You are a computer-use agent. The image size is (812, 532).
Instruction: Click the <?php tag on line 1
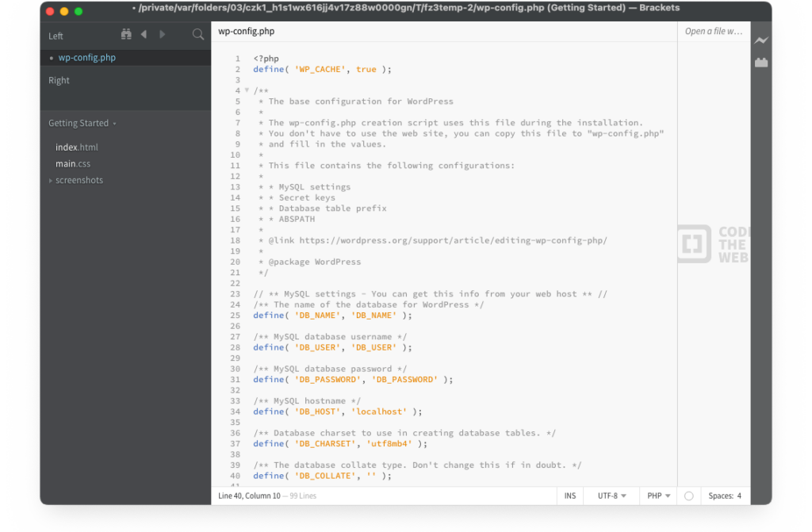[x=266, y=59]
